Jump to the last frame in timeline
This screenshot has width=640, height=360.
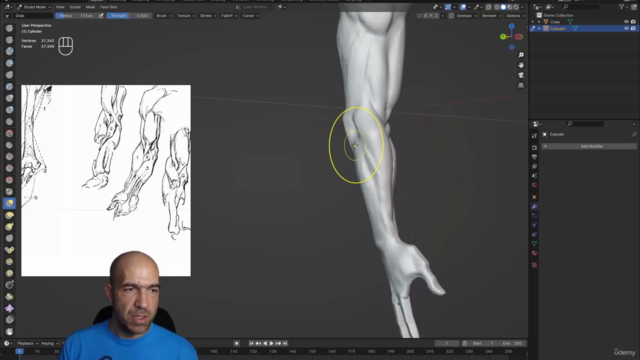[x=285, y=343]
